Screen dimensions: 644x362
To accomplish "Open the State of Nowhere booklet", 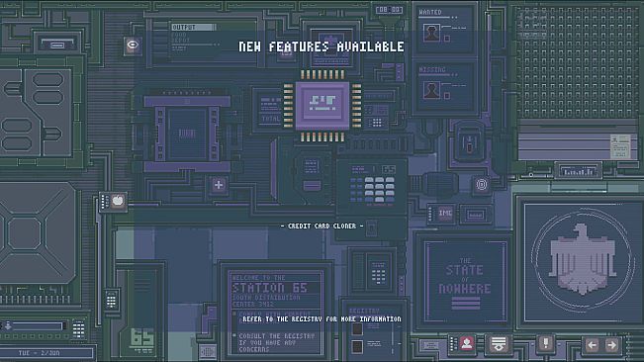I will click(465, 281).
